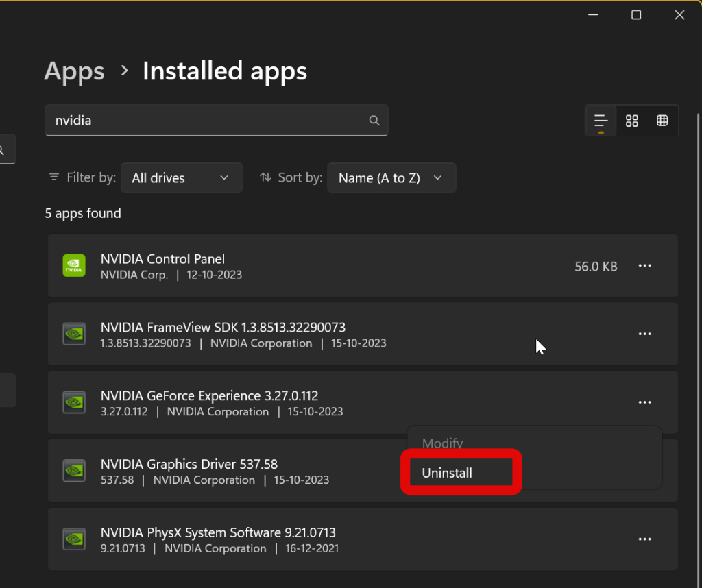702x588 pixels.
Task: Click the nvidia search text field
Action: pyautogui.click(x=206, y=121)
